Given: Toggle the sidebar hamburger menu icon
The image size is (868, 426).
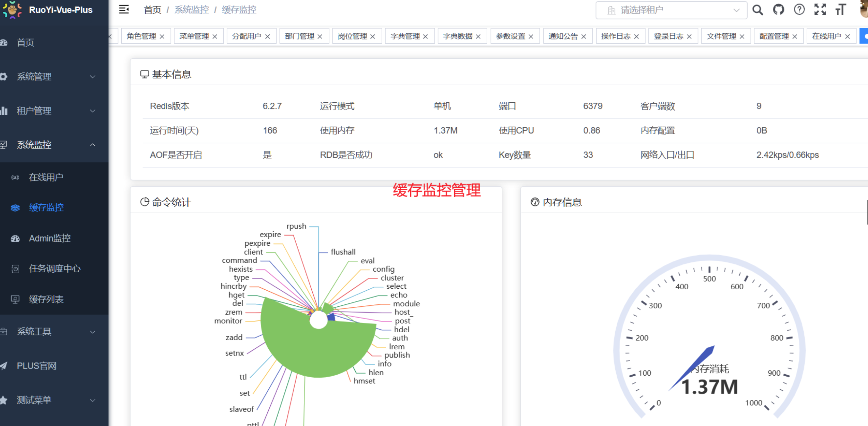Looking at the screenshot, I should [x=124, y=9].
